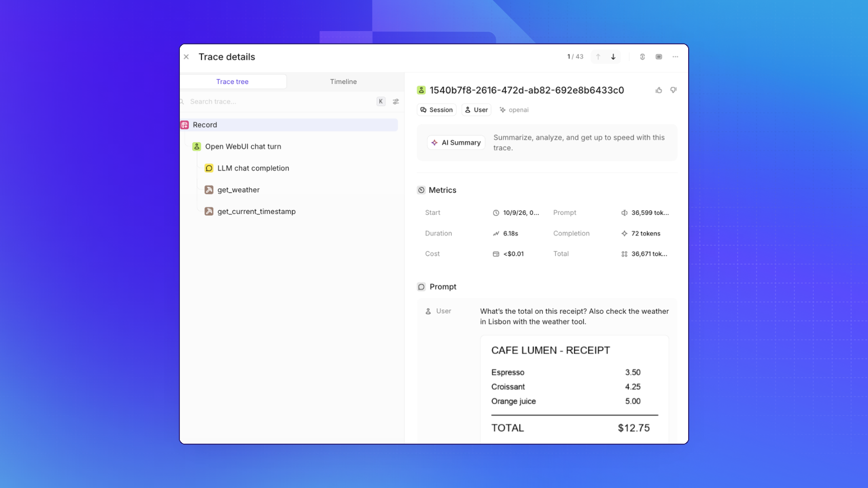
Task: Switch to the Timeline tab
Action: 343,82
